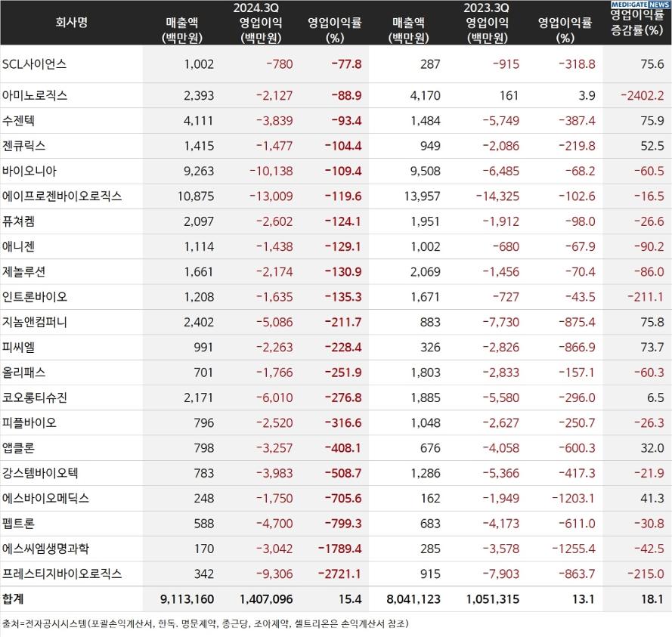Screen dimensions: 672x637
Task: Select 펩트론 margin value '-799.3'
Action: click(x=343, y=524)
